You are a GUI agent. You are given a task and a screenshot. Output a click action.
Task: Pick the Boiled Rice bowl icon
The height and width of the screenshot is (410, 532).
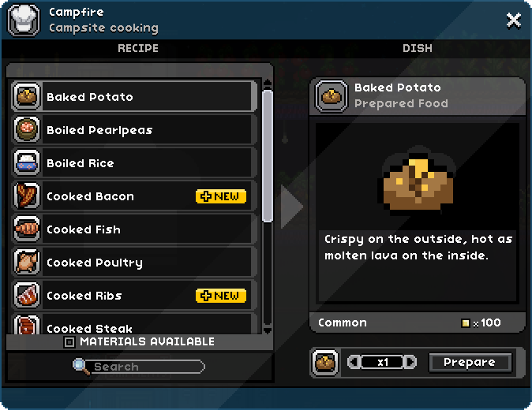[27, 162]
